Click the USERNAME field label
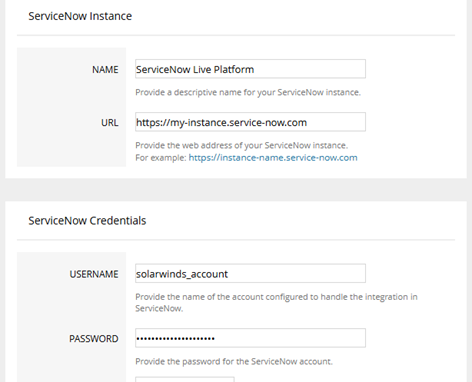 pos(94,274)
